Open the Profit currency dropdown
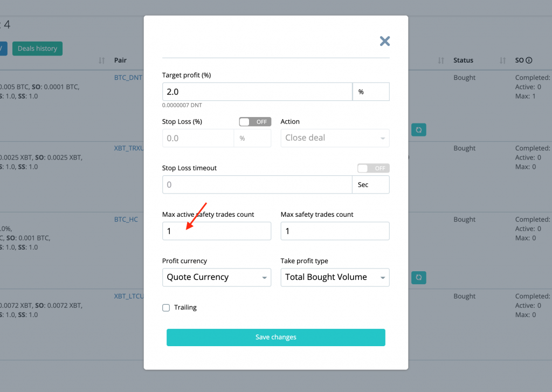The width and height of the screenshot is (552, 392). coord(216,277)
